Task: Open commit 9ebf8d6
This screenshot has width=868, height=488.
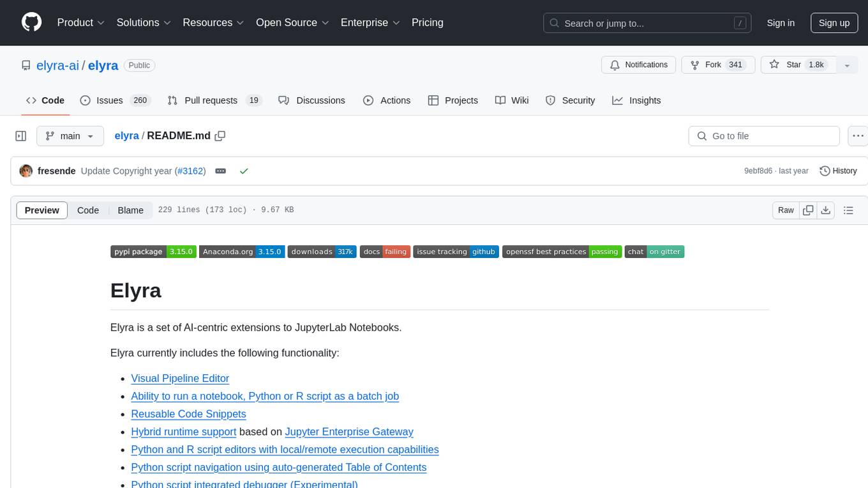Action: click(758, 171)
